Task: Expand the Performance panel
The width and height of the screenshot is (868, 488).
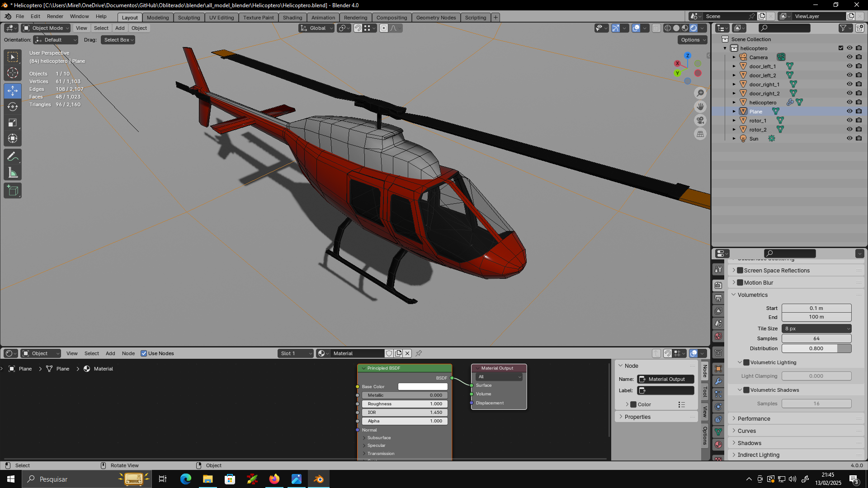Action: 754,418
